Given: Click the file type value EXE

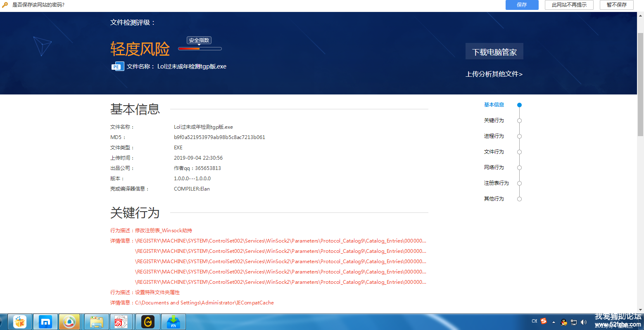Looking at the screenshot, I should [178, 148].
